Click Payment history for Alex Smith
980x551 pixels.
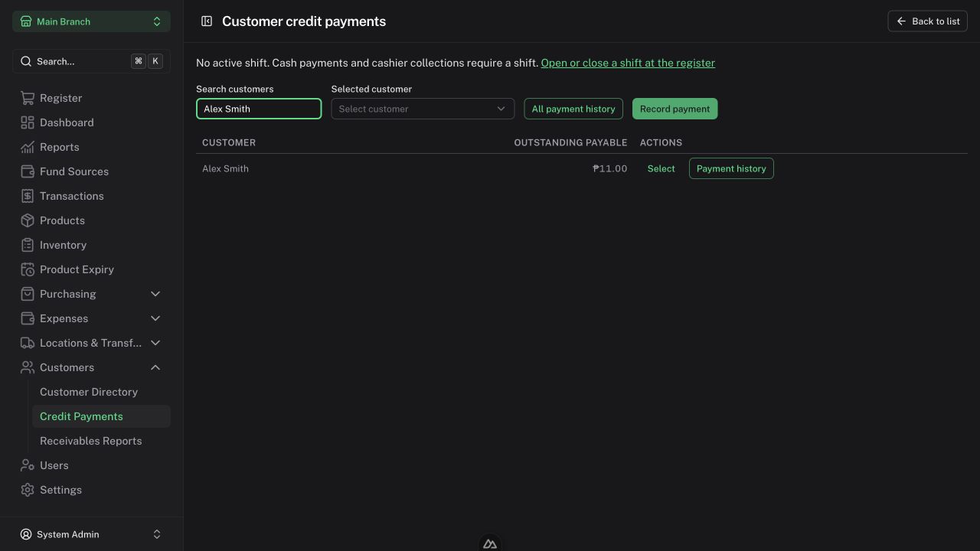point(731,168)
